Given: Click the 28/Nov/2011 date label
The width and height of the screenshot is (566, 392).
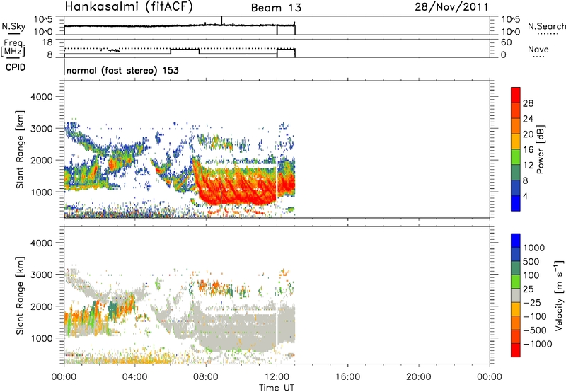Looking at the screenshot, I should click(451, 7).
